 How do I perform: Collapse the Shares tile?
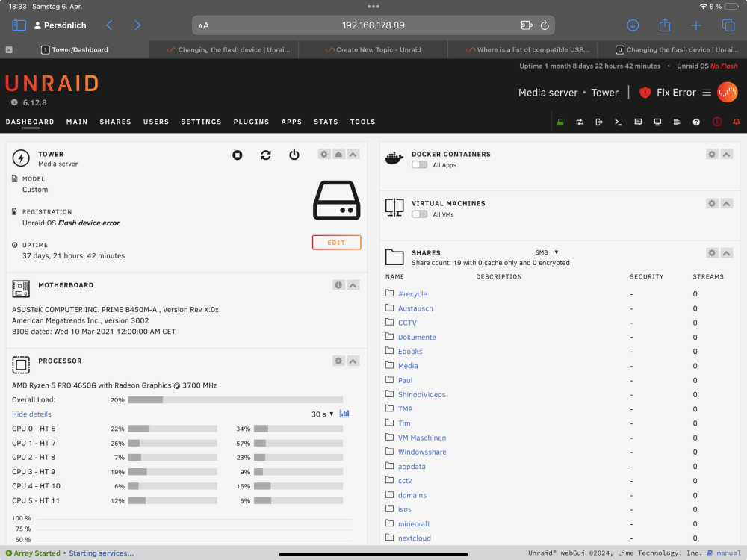(x=727, y=253)
